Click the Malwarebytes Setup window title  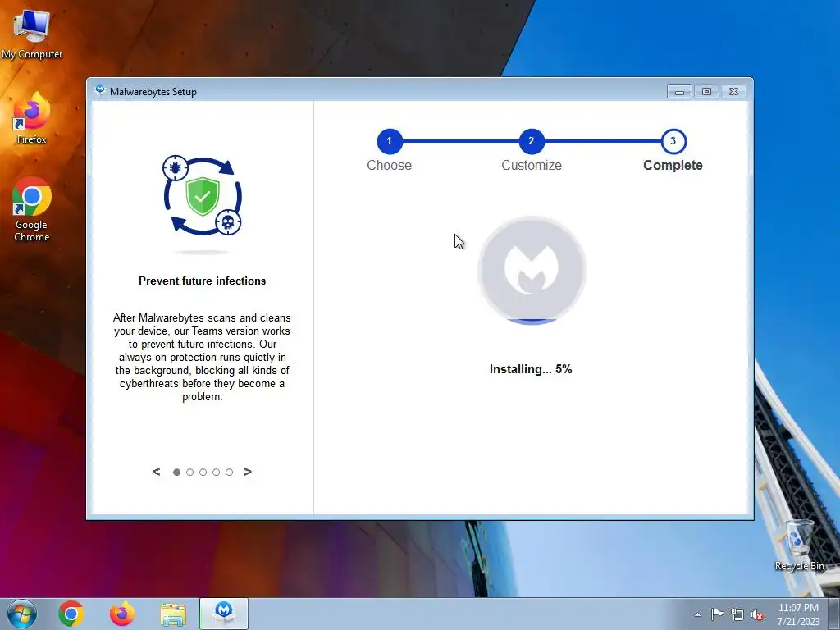(x=153, y=92)
